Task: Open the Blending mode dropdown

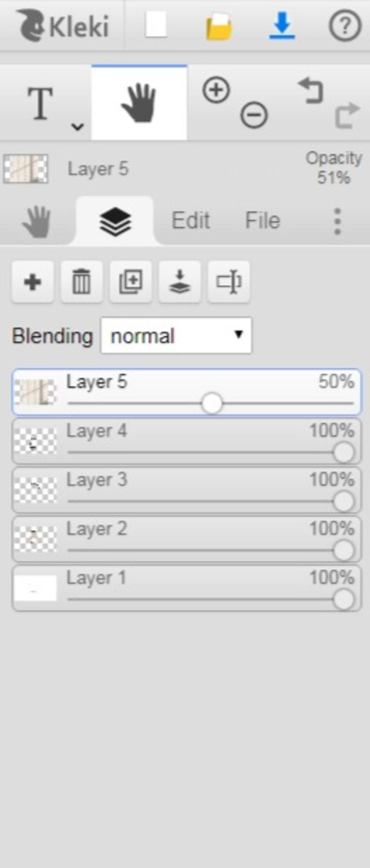Action: click(x=176, y=335)
